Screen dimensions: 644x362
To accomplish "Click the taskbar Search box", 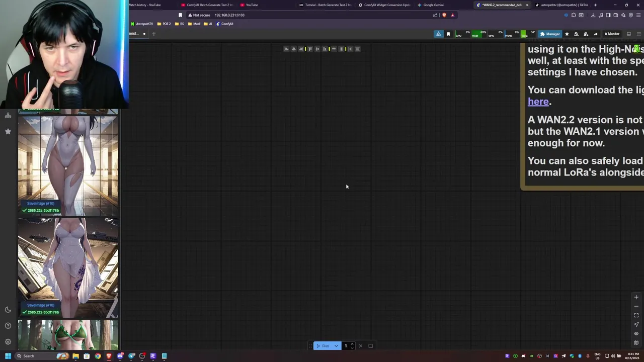I will coord(41,356).
